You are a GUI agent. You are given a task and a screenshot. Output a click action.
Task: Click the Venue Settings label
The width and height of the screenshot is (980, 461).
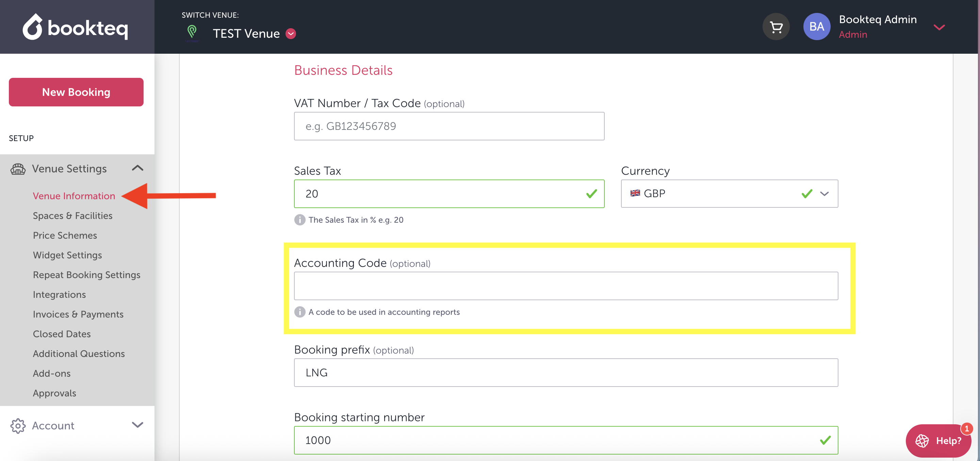[69, 169]
